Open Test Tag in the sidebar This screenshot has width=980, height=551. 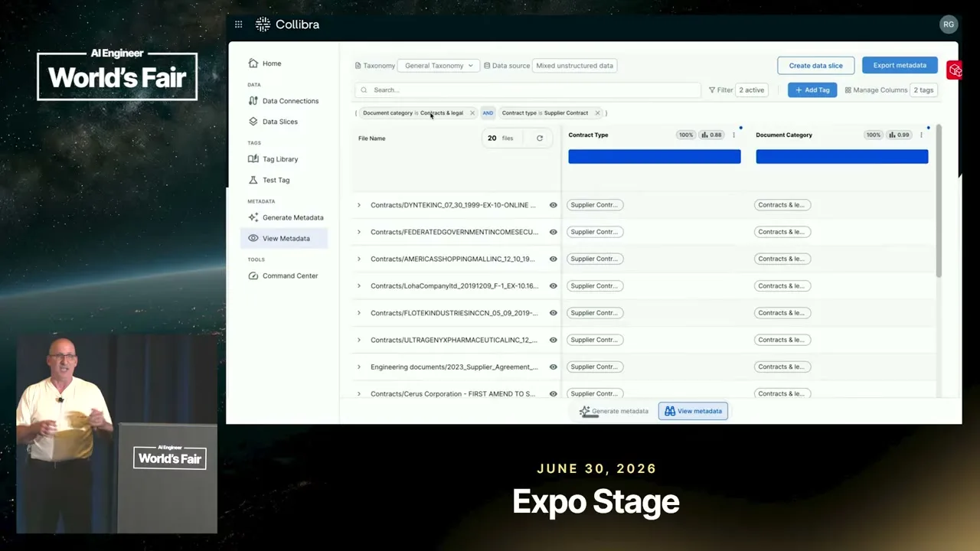(269, 180)
